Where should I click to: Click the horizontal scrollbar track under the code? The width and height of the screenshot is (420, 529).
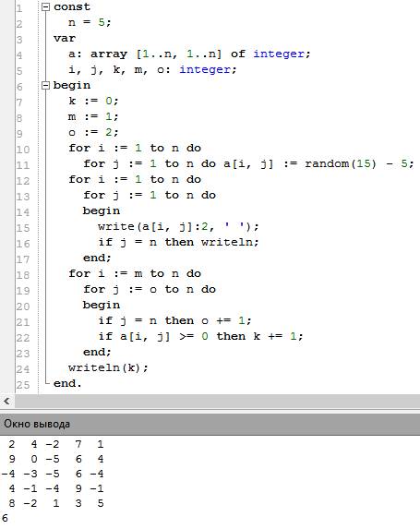(x=217, y=402)
